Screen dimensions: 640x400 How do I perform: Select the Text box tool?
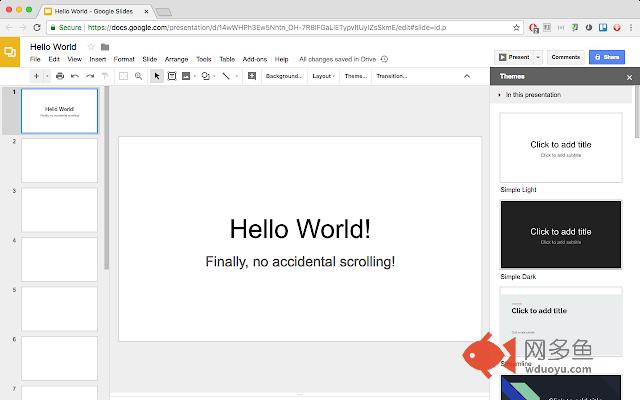coord(172,76)
